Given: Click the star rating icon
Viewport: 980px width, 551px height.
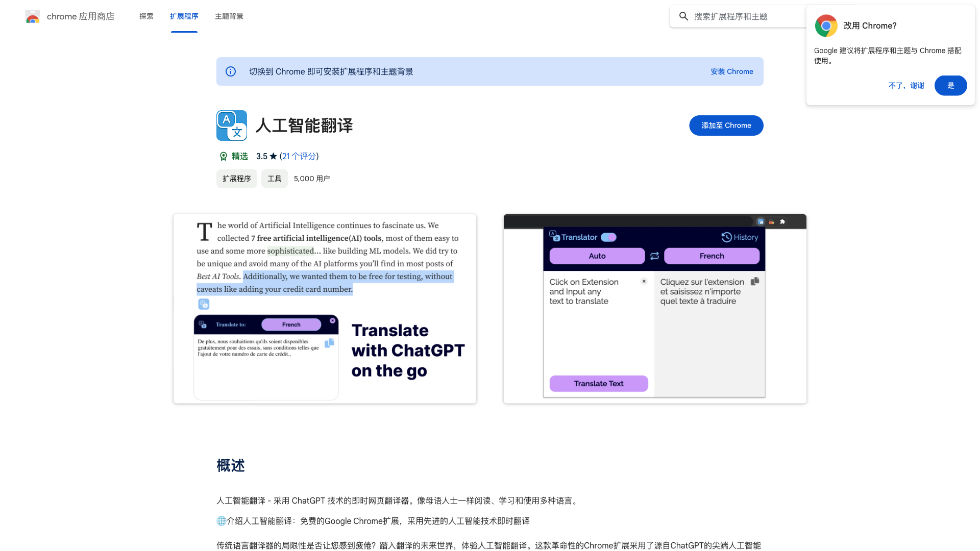Looking at the screenshot, I should (x=274, y=156).
